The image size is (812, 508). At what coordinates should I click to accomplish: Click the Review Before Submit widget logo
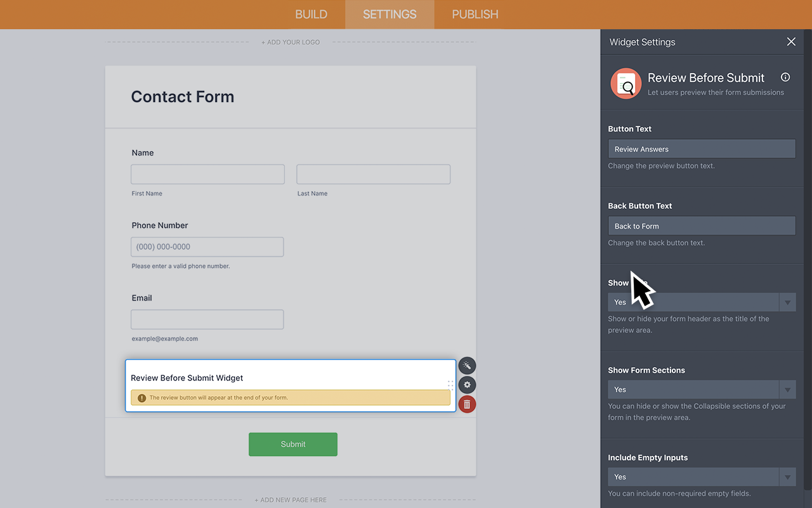(625, 83)
